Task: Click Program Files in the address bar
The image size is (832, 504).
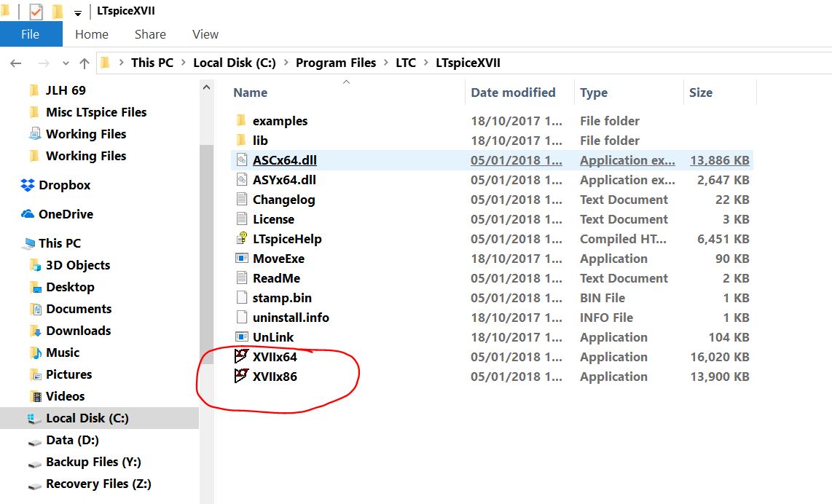Action: click(x=336, y=63)
